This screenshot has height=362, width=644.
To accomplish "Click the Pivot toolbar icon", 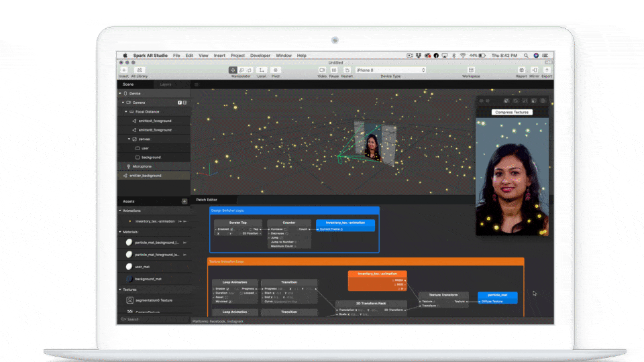I will click(276, 70).
